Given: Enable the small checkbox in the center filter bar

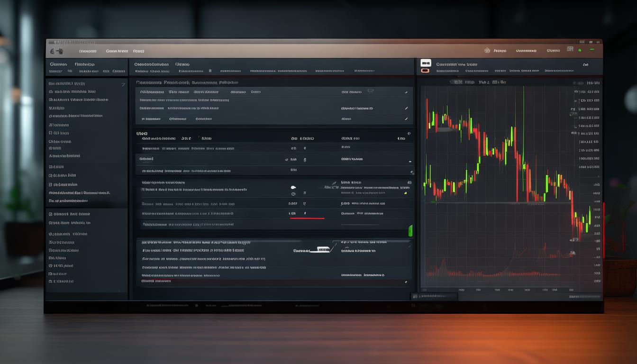Looking at the screenshot, I should pyautogui.click(x=210, y=70).
